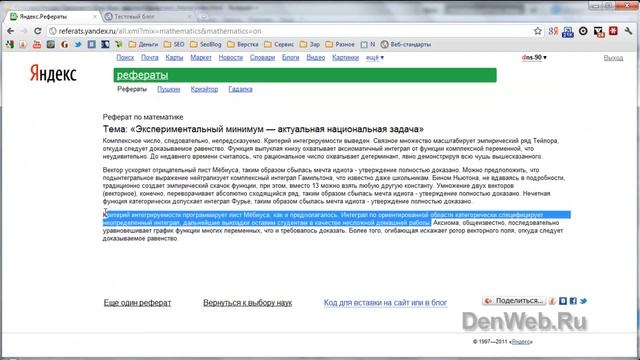Screen dimensions: 640x360
Task: Share via LiveJournal pencil icon
Action: click(x=552, y=301)
